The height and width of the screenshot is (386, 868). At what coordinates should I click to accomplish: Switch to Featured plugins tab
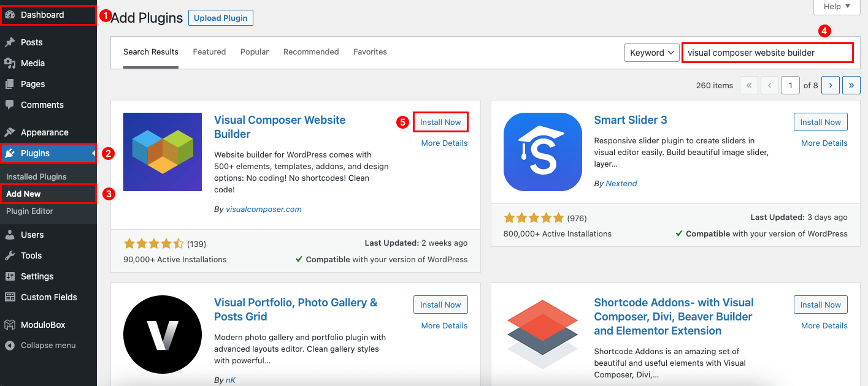(x=209, y=52)
